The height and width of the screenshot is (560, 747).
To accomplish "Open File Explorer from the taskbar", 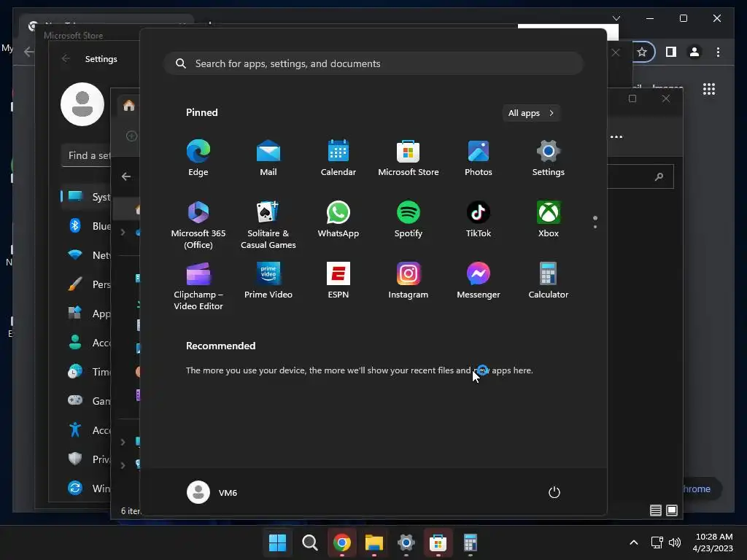I will tap(374, 542).
